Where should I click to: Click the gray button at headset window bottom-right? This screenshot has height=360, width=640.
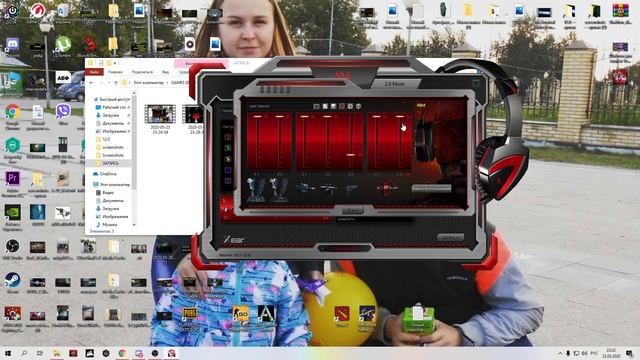tap(451, 237)
